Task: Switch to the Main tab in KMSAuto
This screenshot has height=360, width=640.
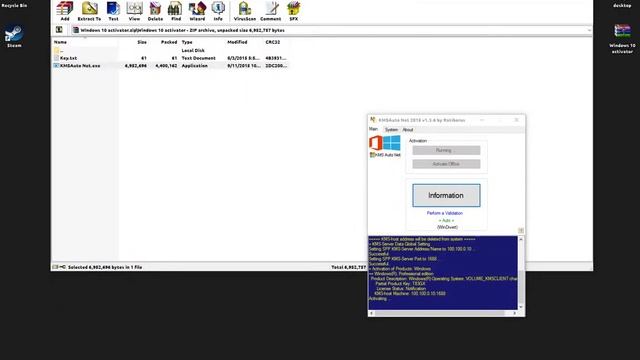Action: click(373, 129)
